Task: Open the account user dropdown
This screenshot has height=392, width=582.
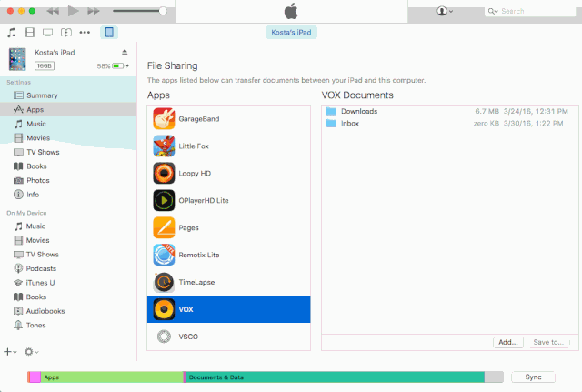Action: pyautogui.click(x=445, y=11)
